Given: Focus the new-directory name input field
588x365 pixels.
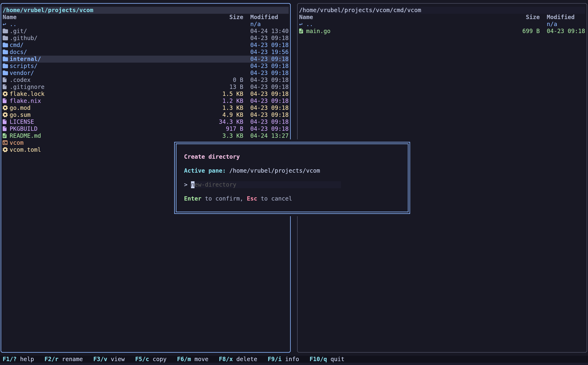Looking at the screenshot, I should pyautogui.click(x=266, y=185).
